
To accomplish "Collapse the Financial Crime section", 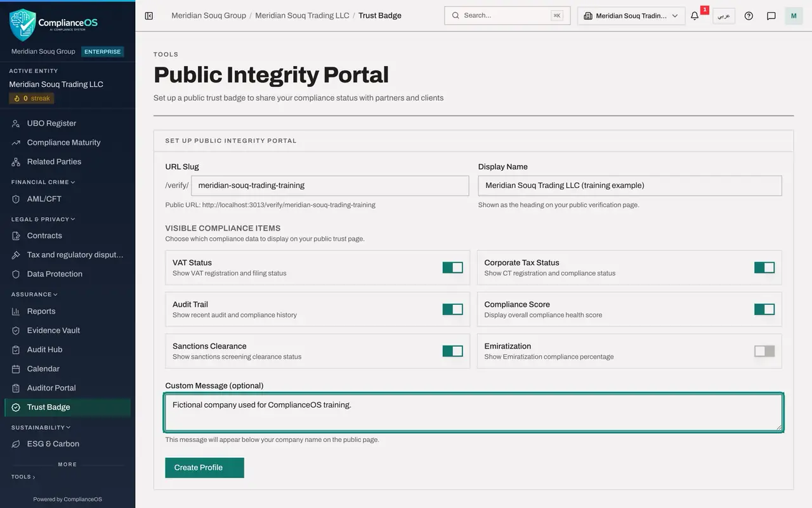I will pyautogui.click(x=43, y=182).
